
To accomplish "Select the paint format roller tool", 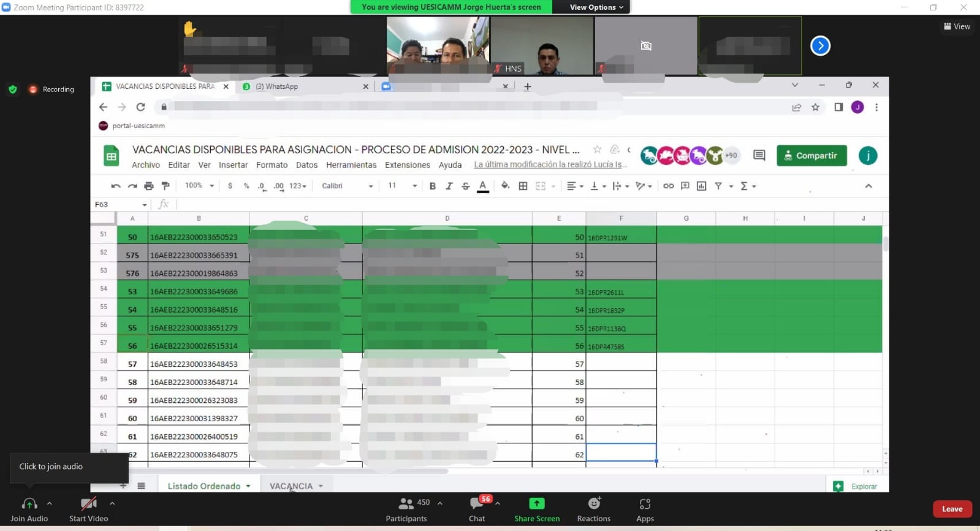I will [x=165, y=186].
